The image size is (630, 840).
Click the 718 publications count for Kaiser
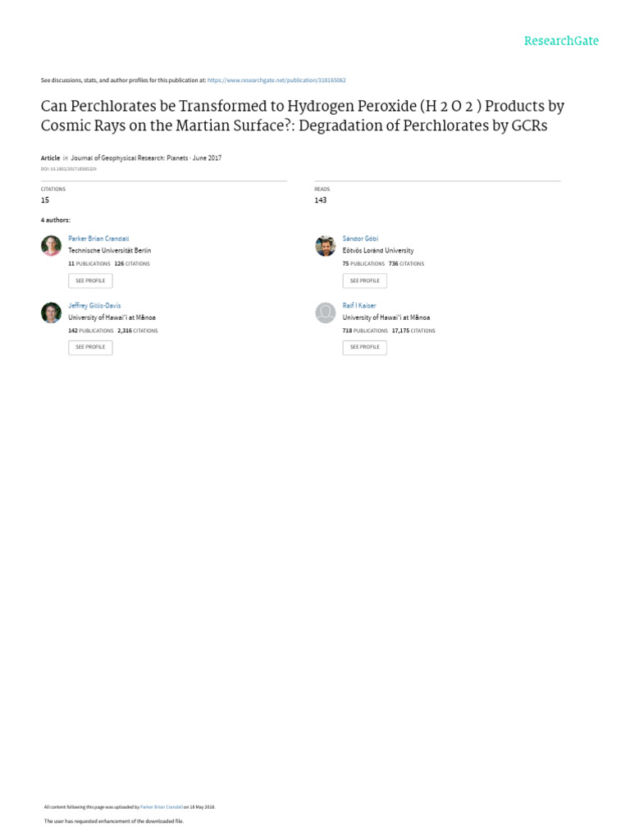(x=363, y=331)
